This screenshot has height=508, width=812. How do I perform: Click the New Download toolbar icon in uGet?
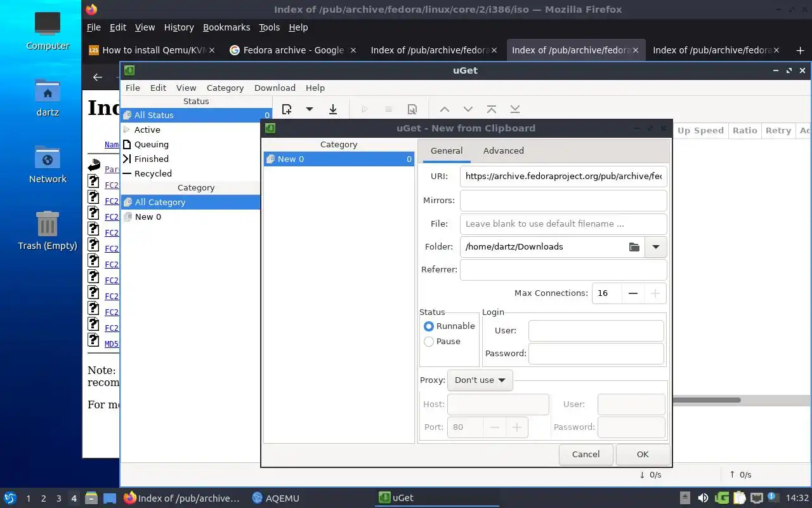pos(287,109)
